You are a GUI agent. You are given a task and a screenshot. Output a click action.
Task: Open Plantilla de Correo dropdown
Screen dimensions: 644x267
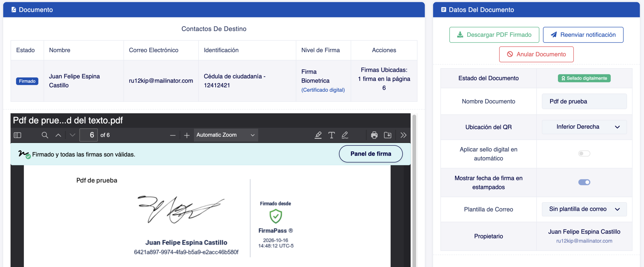coord(584,209)
